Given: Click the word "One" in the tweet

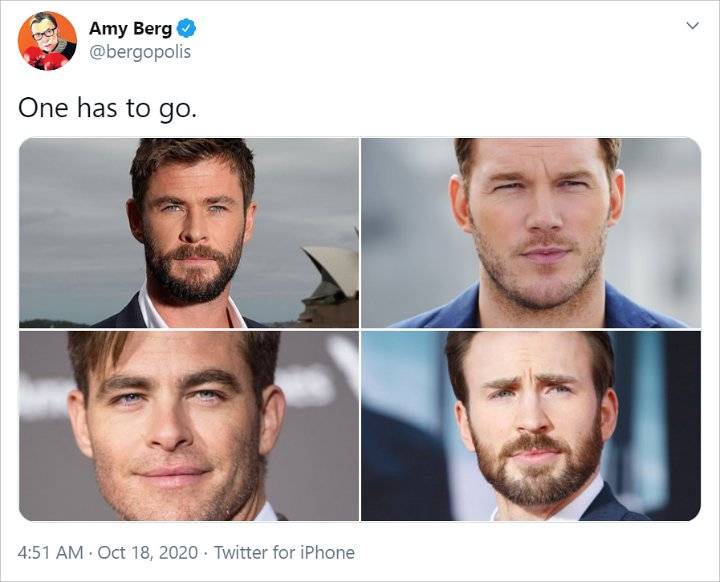Looking at the screenshot, I should pos(43,107).
